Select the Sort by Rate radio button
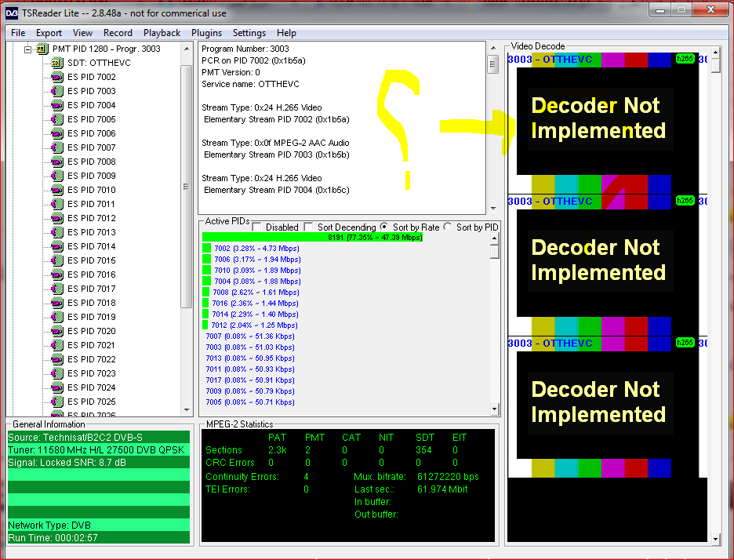734x560 pixels. [384, 227]
